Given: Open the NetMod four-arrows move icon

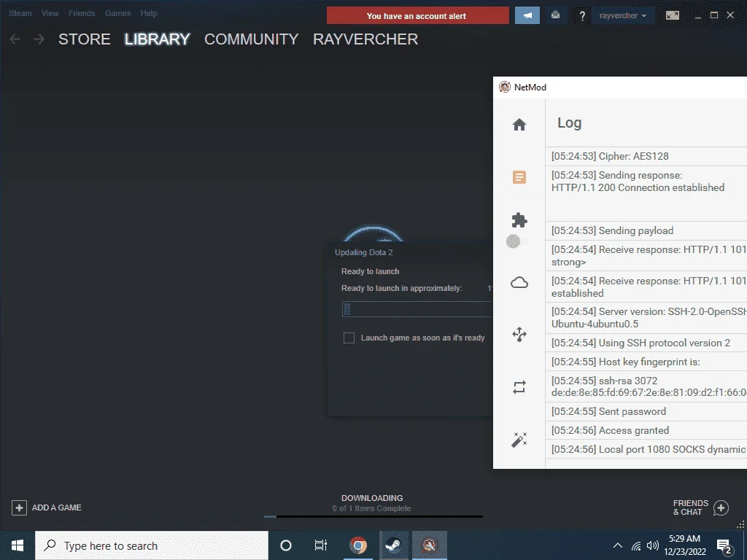Looking at the screenshot, I should tap(519, 335).
